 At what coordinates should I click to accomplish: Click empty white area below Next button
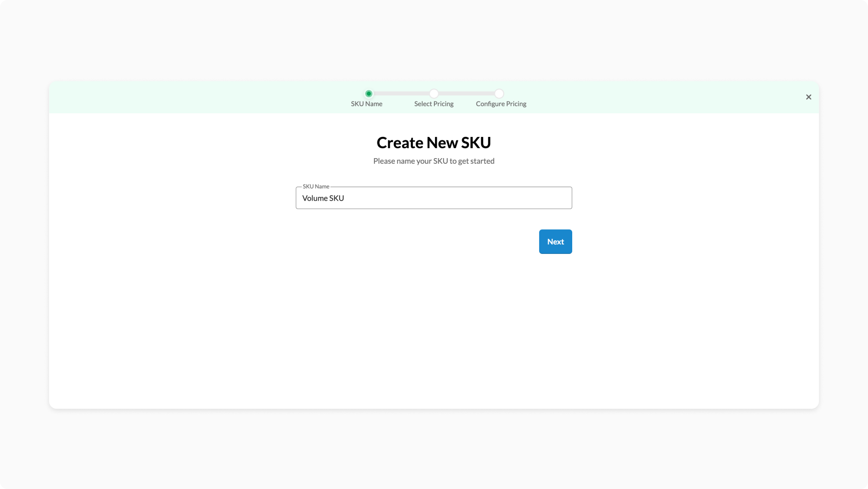[434, 330]
